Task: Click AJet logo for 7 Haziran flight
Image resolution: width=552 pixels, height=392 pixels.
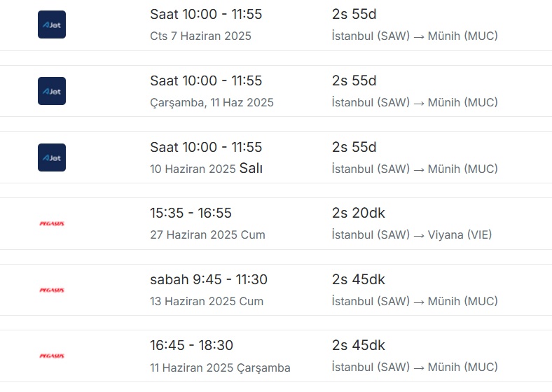Action: (x=52, y=24)
